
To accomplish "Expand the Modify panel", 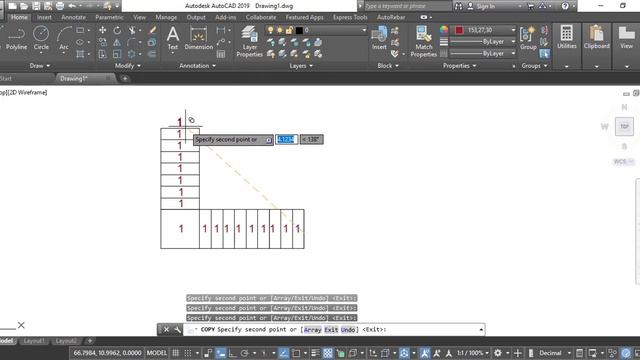I will coord(128,66).
